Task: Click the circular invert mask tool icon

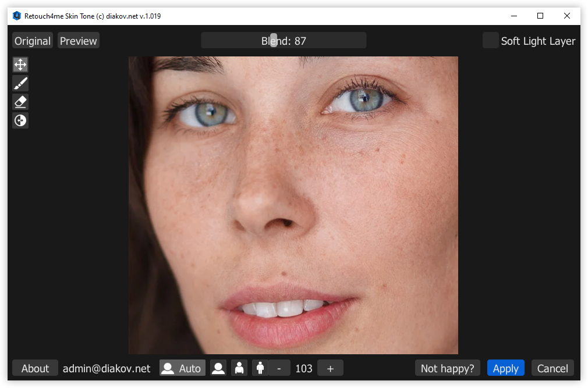Action: [20, 120]
